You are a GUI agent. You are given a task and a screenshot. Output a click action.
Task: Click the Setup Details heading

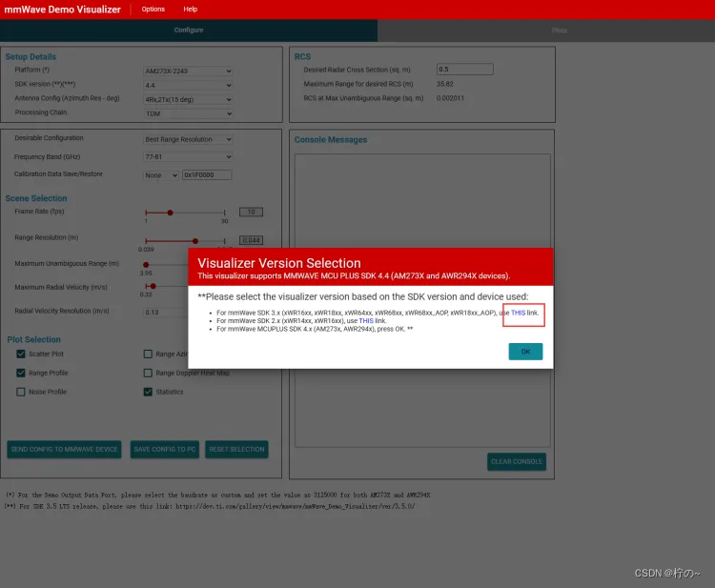point(31,57)
